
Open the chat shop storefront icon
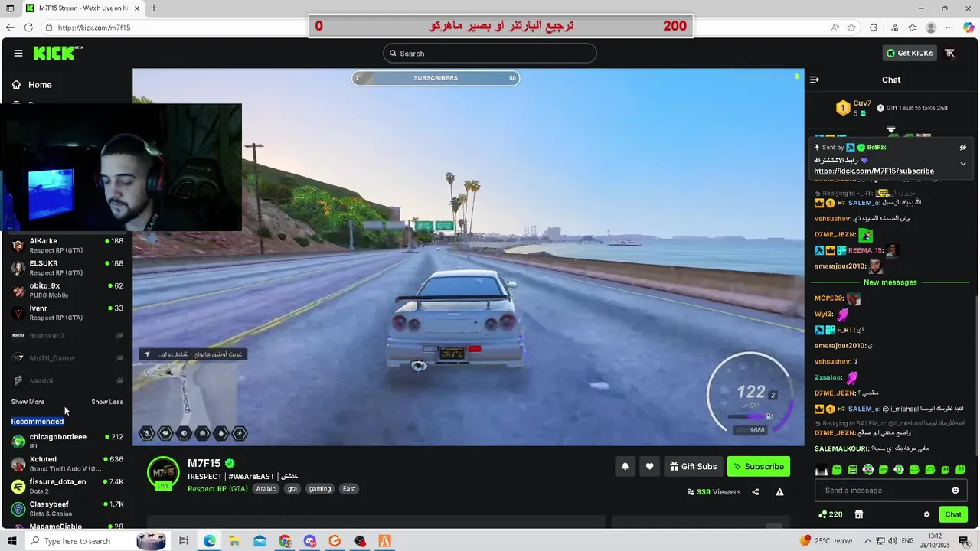click(x=859, y=514)
